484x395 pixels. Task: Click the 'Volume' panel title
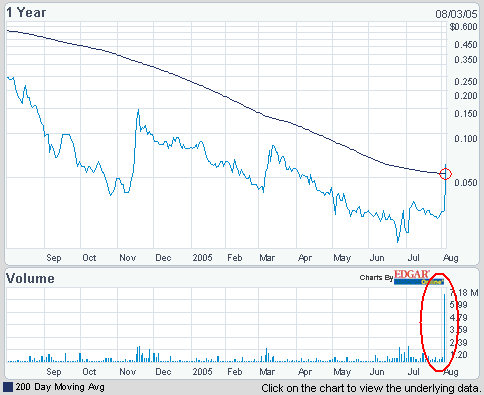(30, 278)
